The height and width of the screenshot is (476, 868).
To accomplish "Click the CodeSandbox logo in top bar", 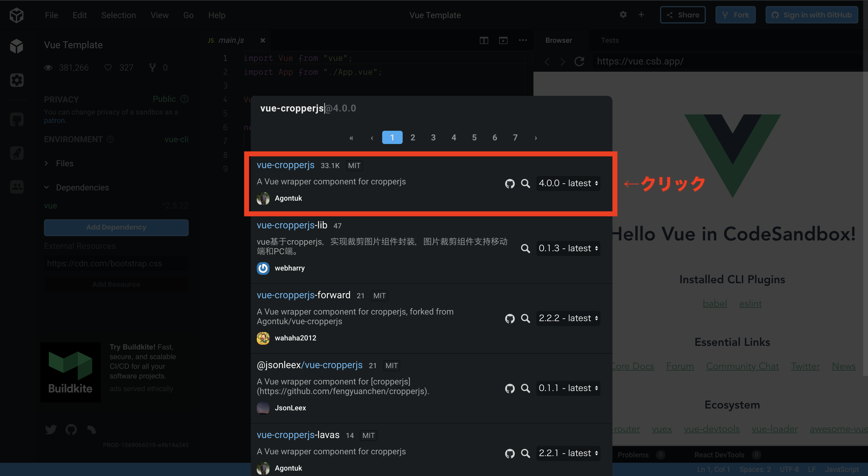I will (16, 15).
